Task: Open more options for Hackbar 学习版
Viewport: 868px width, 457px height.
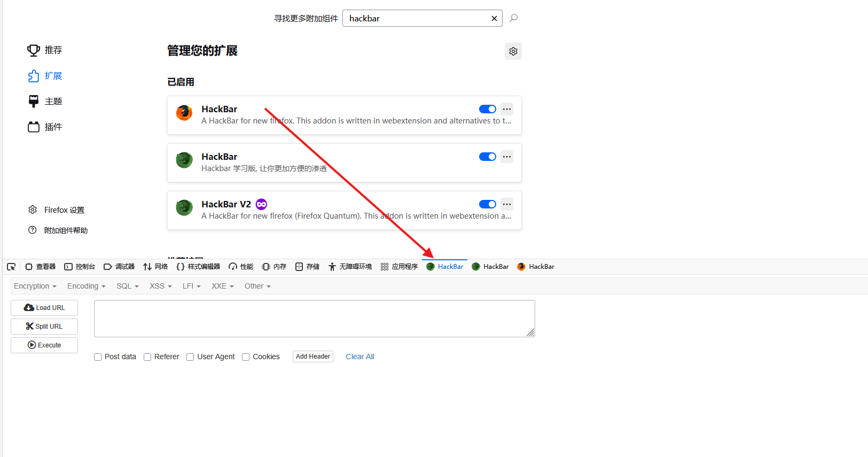Action: point(507,157)
